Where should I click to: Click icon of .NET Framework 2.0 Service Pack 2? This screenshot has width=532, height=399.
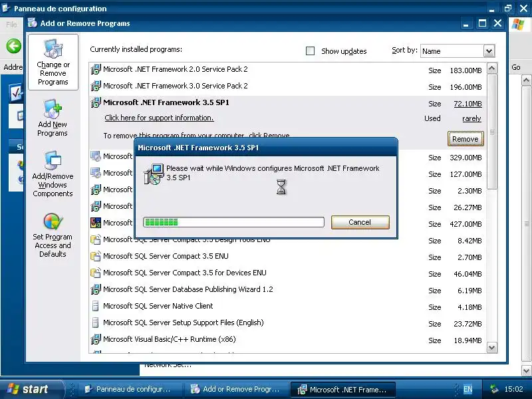point(96,69)
